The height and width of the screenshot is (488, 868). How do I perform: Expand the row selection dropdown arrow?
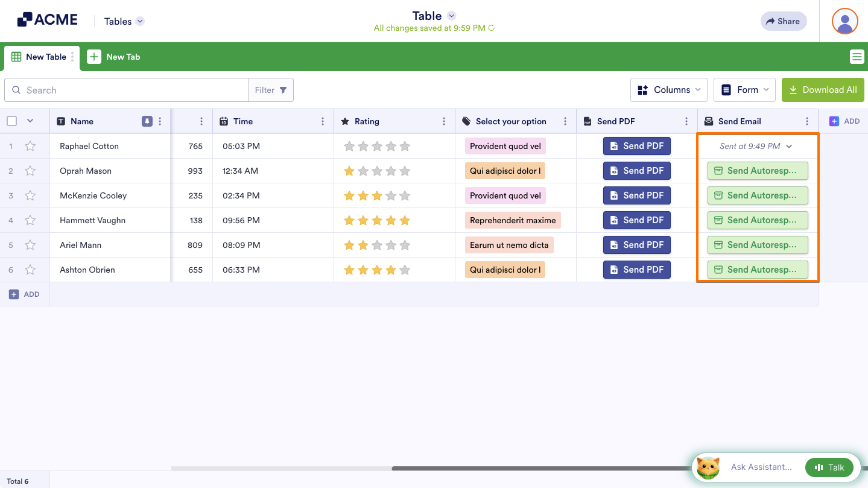click(x=30, y=121)
